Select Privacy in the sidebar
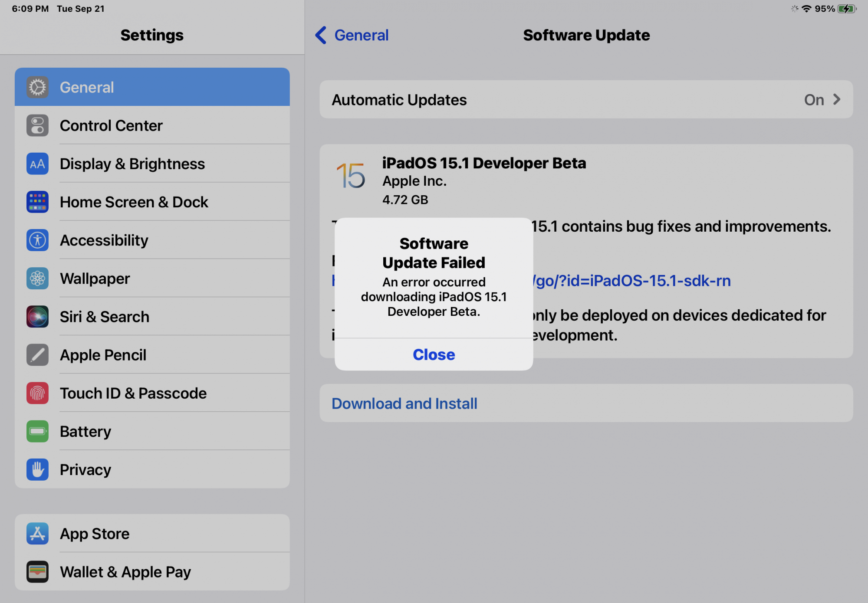868x603 pixels. pos(152,469)
